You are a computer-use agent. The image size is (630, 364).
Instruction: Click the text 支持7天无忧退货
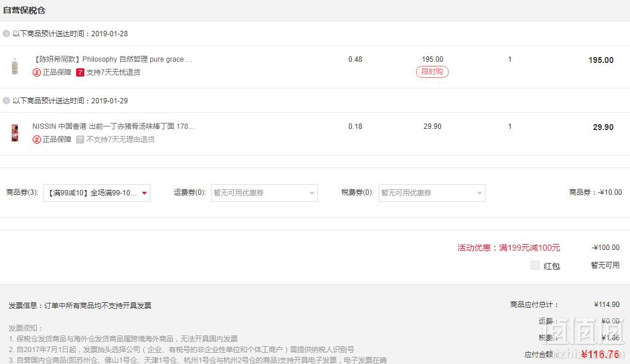114,72
